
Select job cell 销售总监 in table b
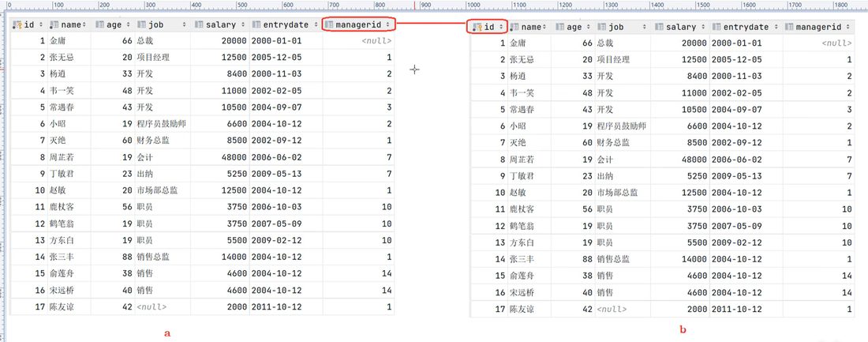(623, 259)
